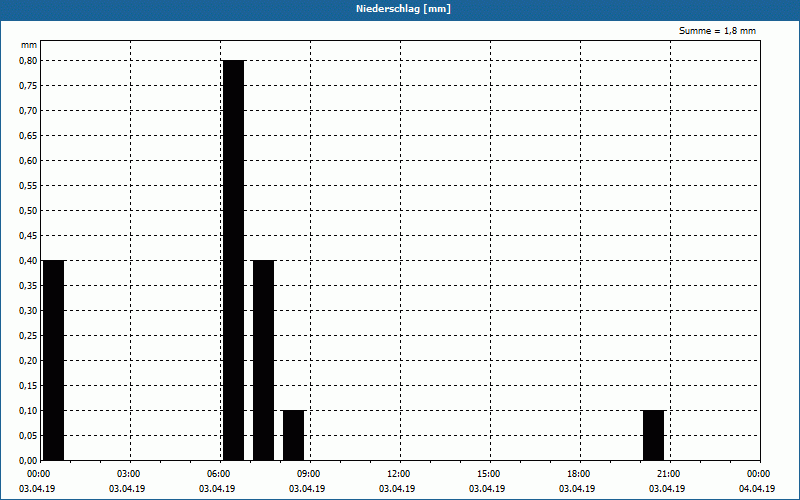Click the 03.04.19 date under 12:00
Screen dimensions: 800x500
pyautogui.click(x=397, y=489)
